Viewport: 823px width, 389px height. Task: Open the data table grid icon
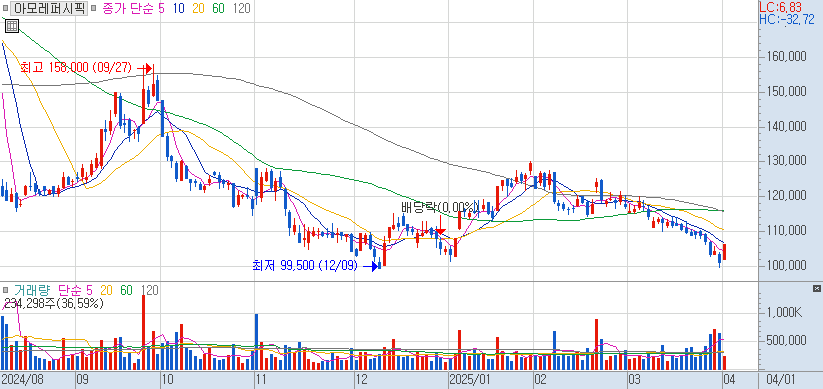(x=12, y=26)
